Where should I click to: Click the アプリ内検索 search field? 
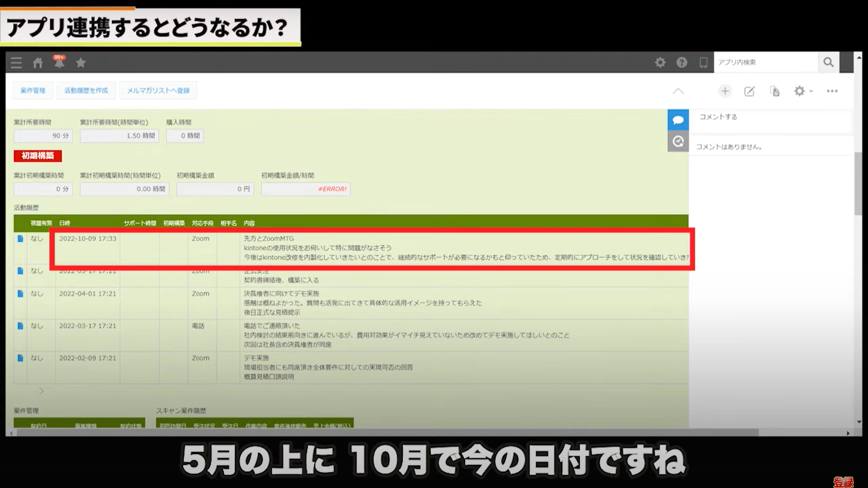tap(765, 63)
